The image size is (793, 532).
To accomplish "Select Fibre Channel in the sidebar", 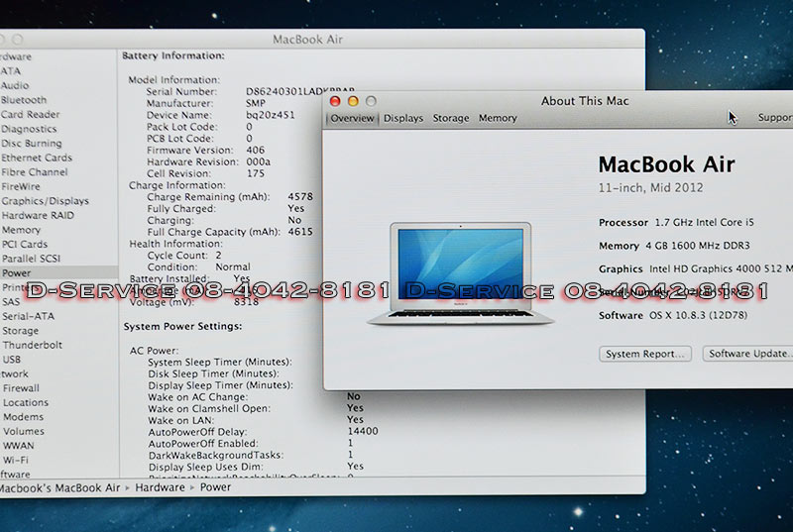I will pyautogui.click(x=34, y=171).
